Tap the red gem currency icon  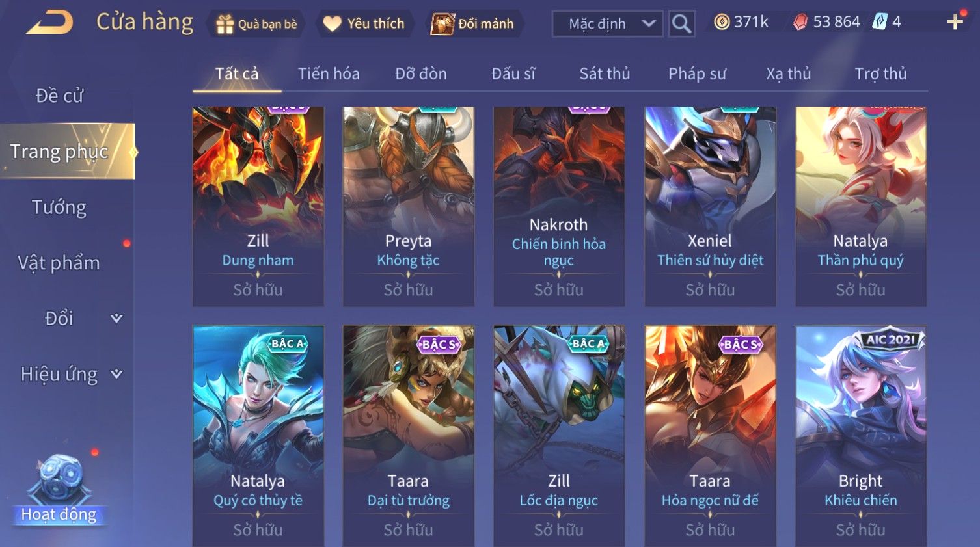800,22
